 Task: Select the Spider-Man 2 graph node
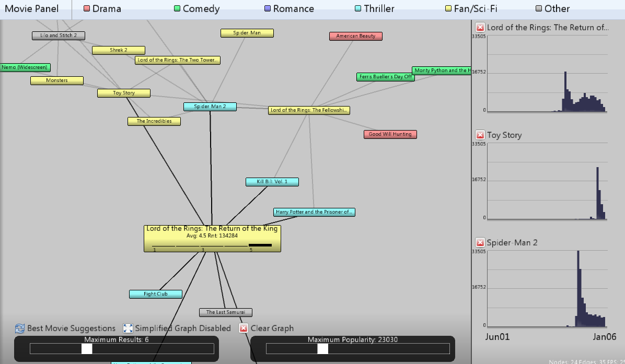coord(210,107)
